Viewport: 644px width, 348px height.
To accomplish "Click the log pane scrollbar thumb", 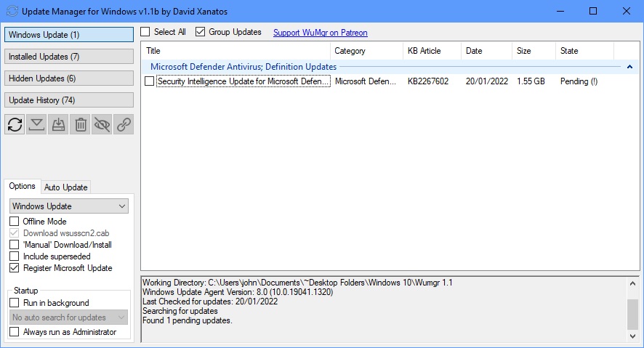I will [x=632, y=315].
